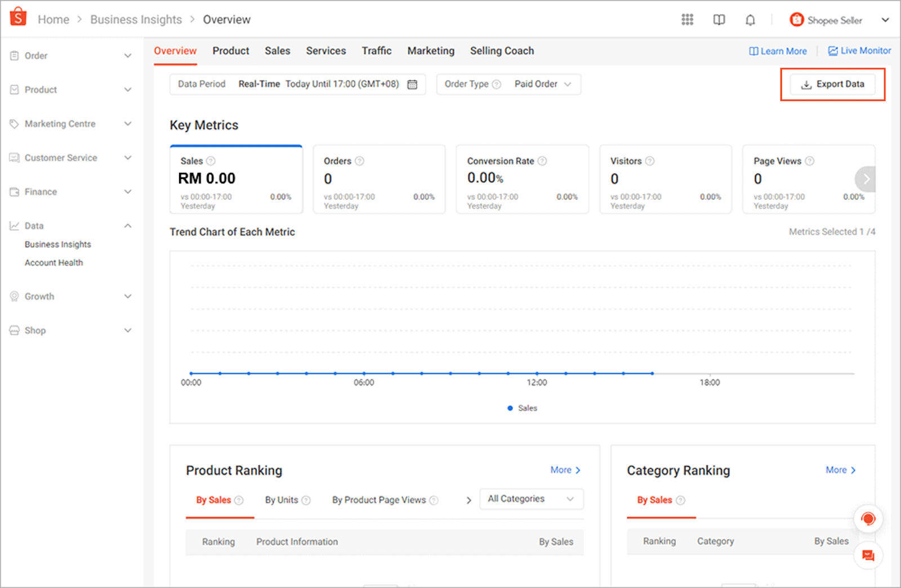Open the Paid Order dropdown
Image resolution: width=901 pixels, height=588 pixels.
(x=543, y=84)
